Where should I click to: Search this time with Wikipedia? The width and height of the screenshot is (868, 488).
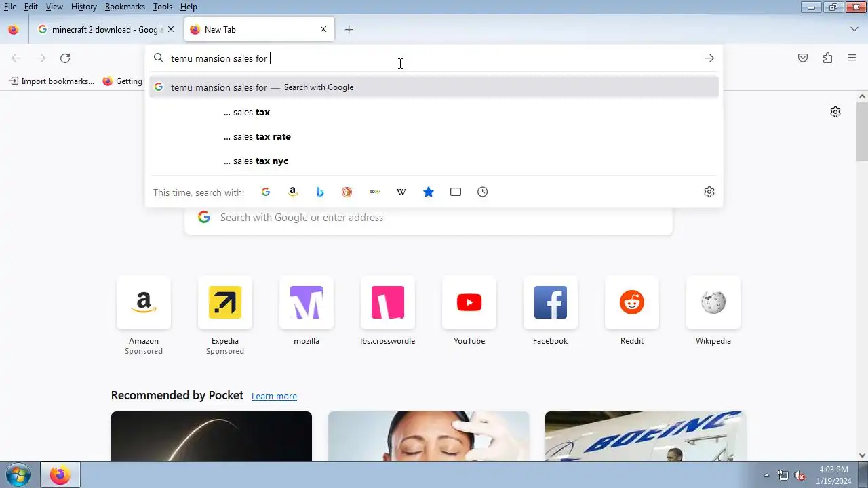(x=401, y=192)
